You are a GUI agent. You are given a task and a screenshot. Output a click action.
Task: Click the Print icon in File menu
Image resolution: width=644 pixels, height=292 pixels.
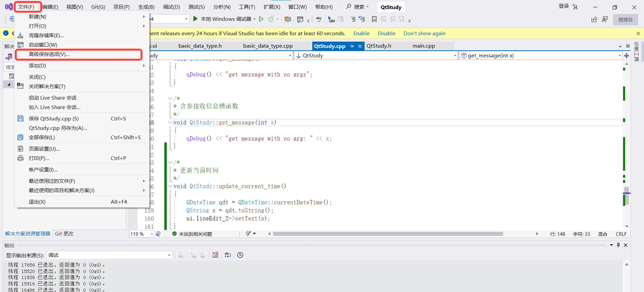[21, 158]
